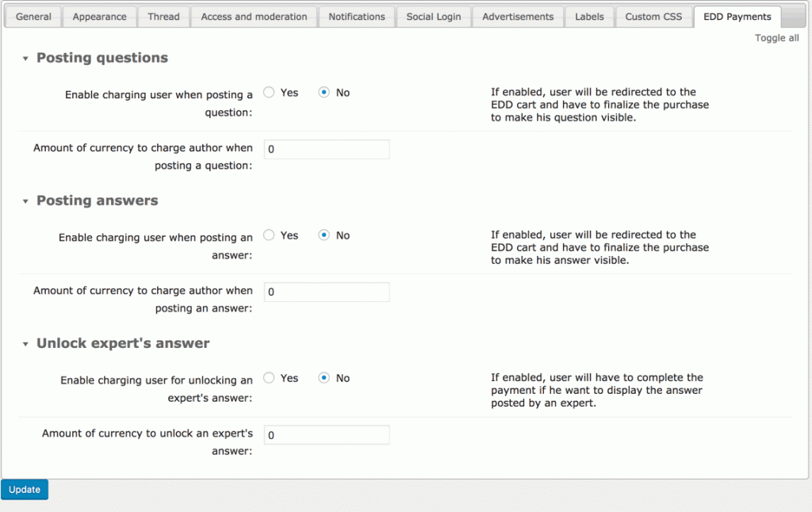Open the Social Login tab
Screen dimensions: 812x512
(x=433, y=16)
